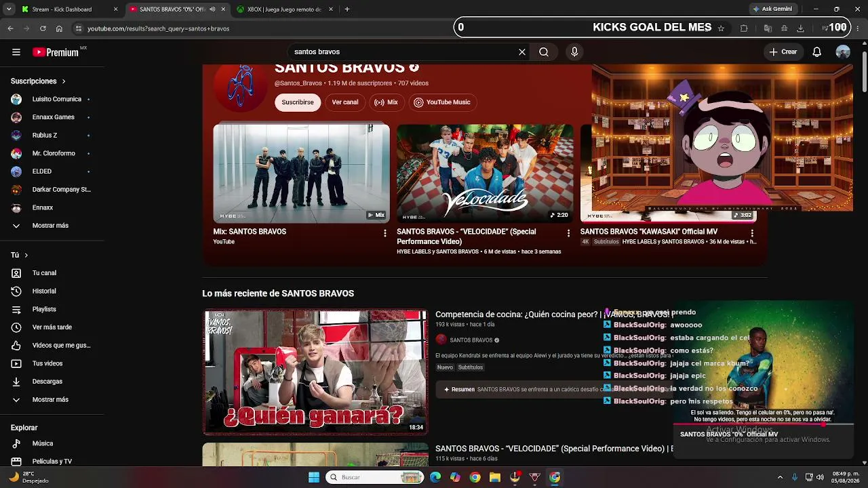Open options for VELOCIDADE Special Performance card
Image resolution: width=868 pixels, height=488 pixels.
pyautogui.click(x=568, y=233)
